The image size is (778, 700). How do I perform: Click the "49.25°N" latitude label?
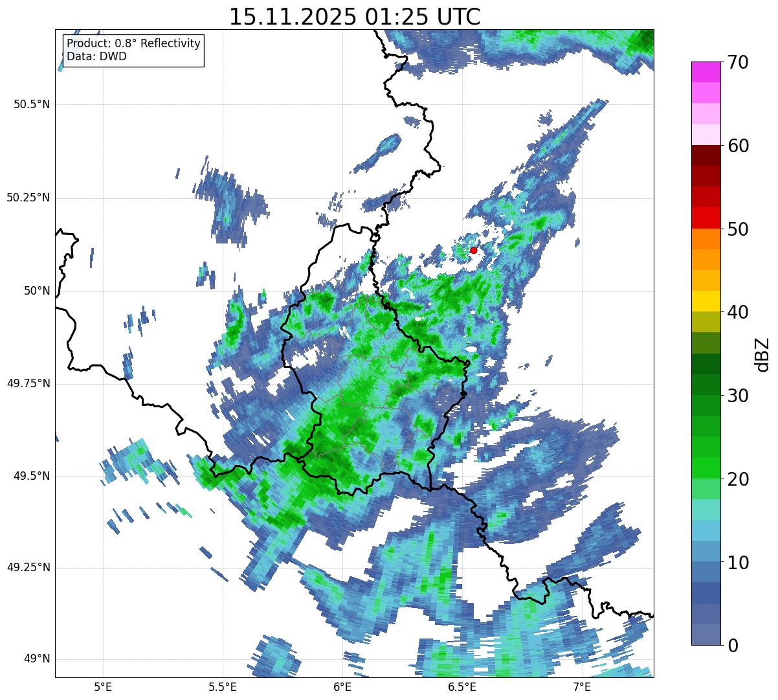[28, 568]
